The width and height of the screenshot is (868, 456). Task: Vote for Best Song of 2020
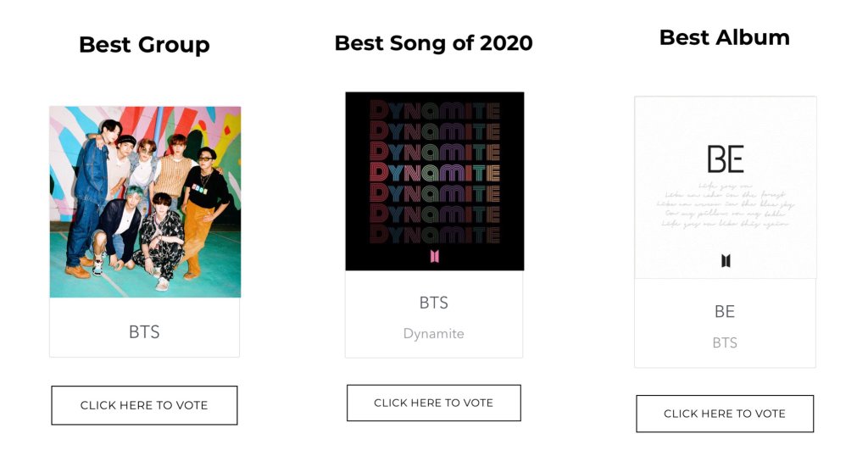[433, 403]
